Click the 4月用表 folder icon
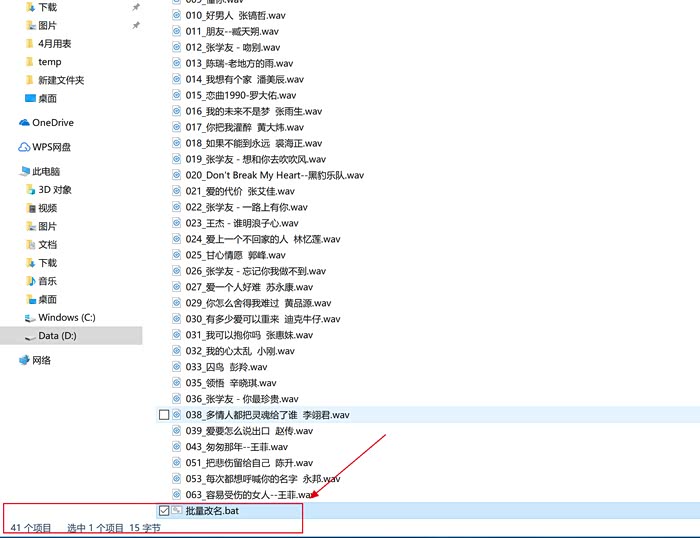700x538 pixels. (x=29, y=43)
